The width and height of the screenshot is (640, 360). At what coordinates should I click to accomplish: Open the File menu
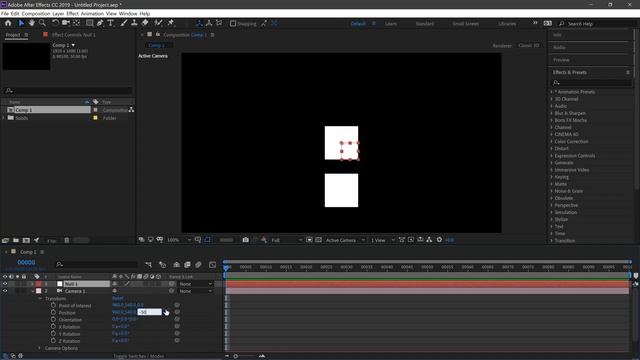(4, 13)
